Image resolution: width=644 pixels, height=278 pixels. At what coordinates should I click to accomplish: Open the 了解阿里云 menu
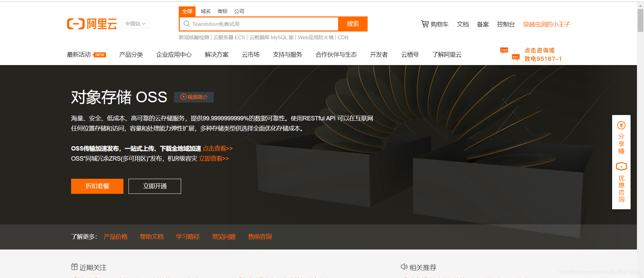click(x=447, y=55)
